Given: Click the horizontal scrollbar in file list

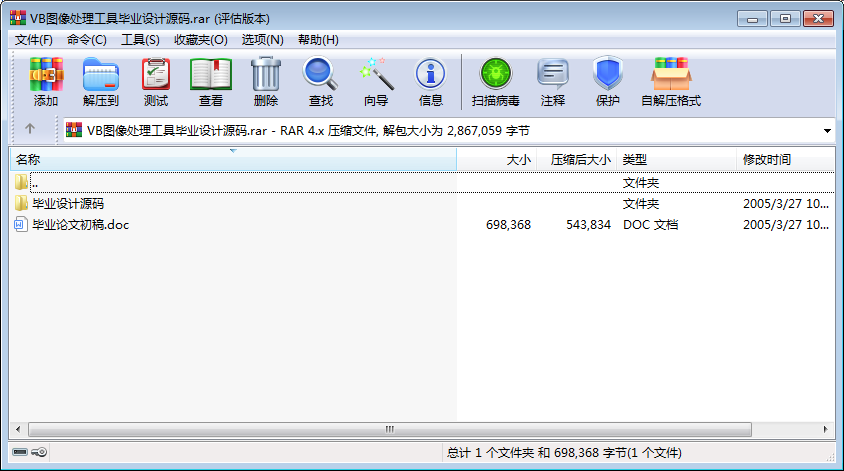Looking at the screenshot, I should pos(390,429).
